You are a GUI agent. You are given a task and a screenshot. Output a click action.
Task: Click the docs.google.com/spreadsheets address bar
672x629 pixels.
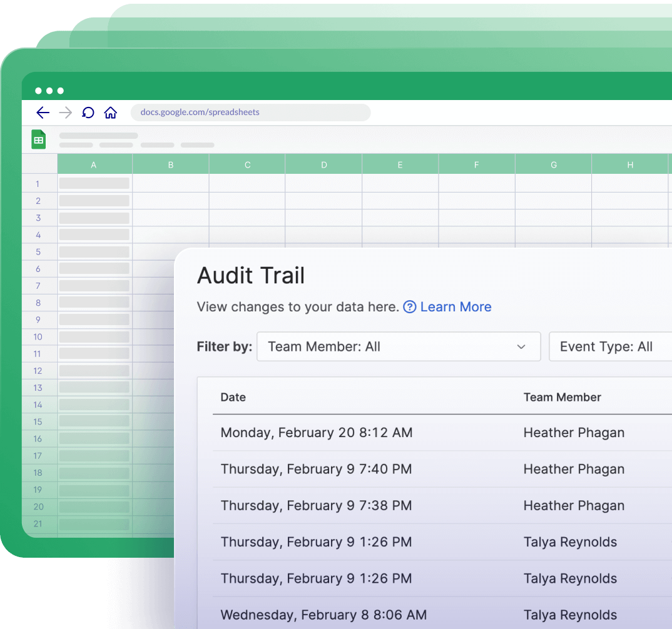click(x=250, y=112)
